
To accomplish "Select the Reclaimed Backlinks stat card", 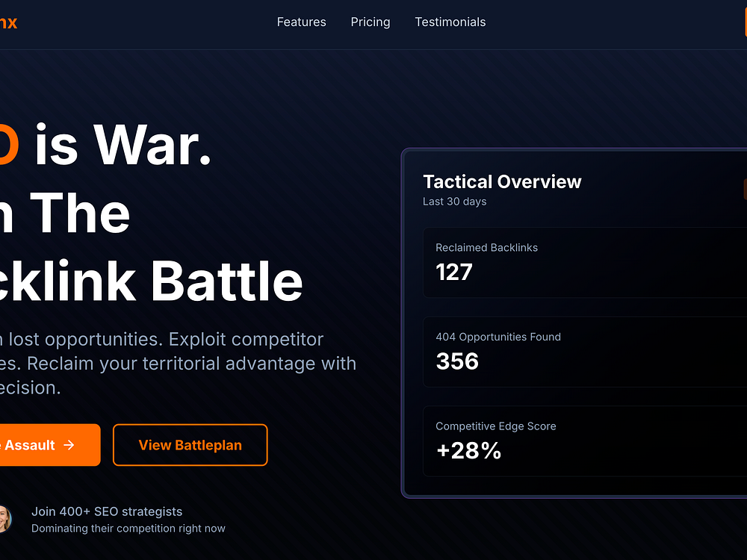I will click(585, 262).
